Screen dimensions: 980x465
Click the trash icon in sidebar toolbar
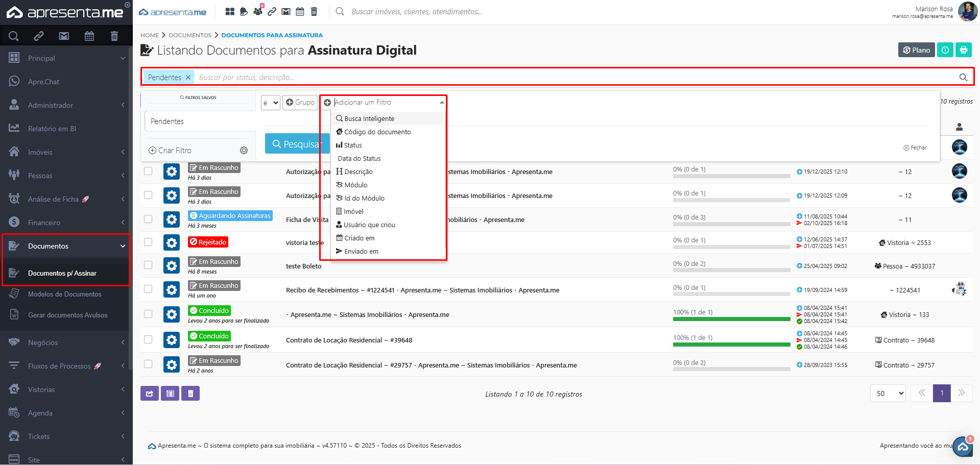tap(114, 36)
